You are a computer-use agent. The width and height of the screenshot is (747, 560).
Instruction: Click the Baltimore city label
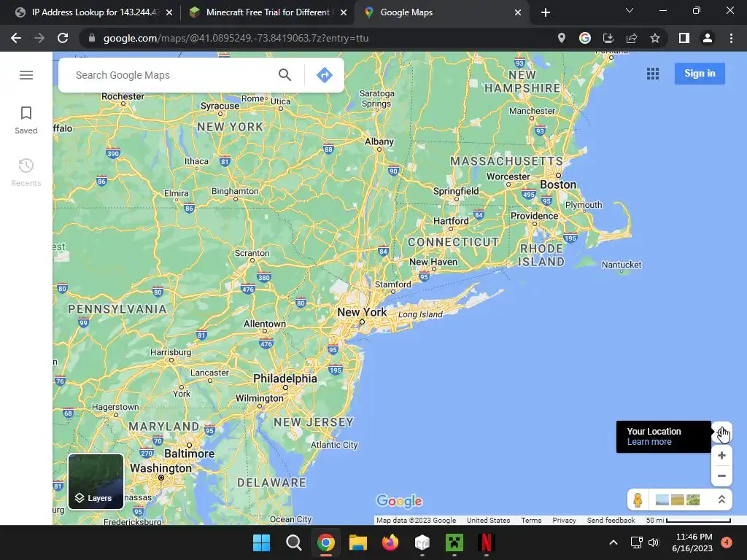point(189,454)
